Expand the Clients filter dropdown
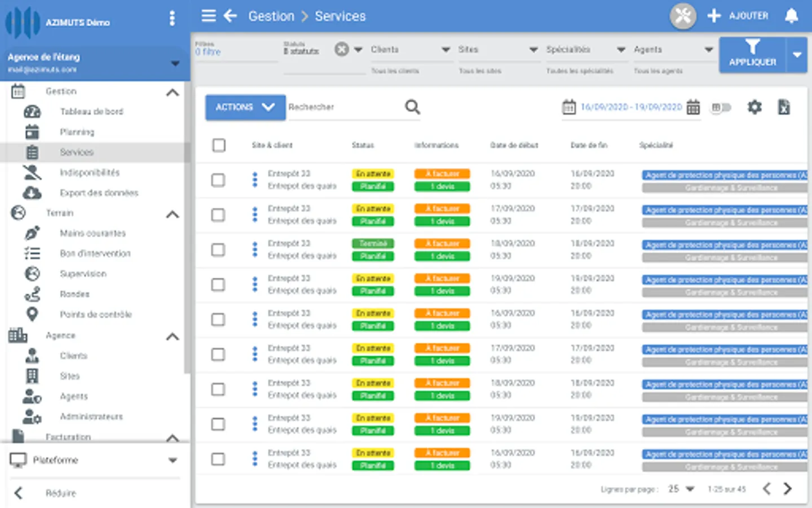The image size is (812, 508). click(411, 50)
